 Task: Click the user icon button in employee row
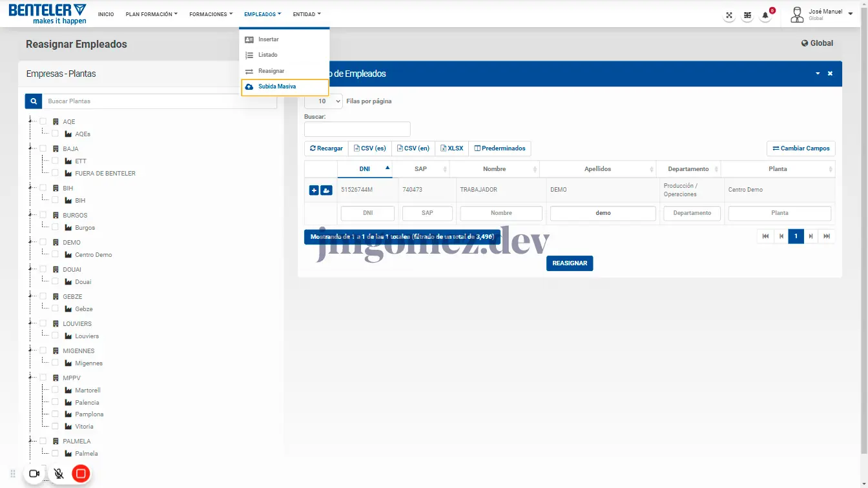(326, 190)
